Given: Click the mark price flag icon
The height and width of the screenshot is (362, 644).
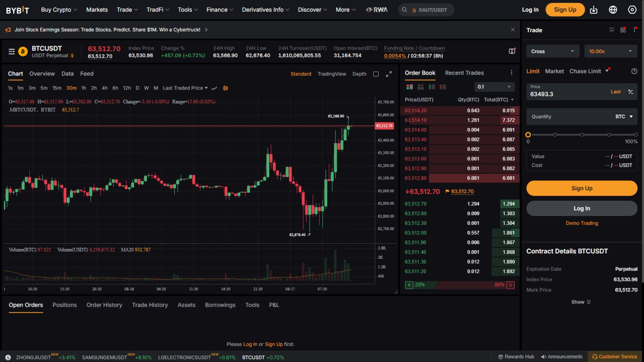Looking at the screenshot, I should tap(447, 191).
